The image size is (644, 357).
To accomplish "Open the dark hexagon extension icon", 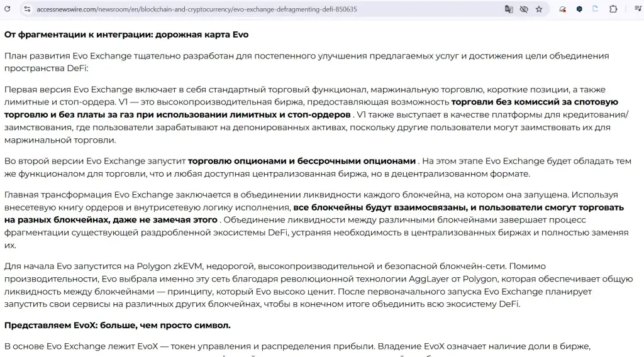I will point(579,9).
